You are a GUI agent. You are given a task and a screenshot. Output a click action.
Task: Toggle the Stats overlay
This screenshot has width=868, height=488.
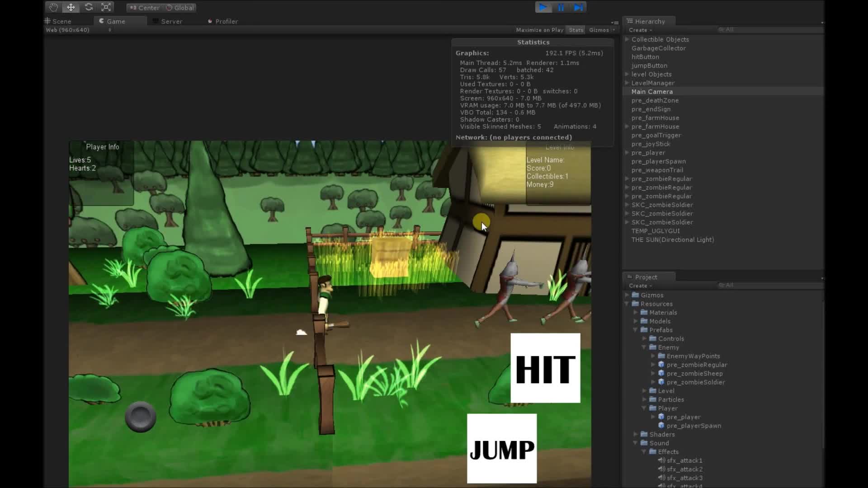click(x=576, y=30)
